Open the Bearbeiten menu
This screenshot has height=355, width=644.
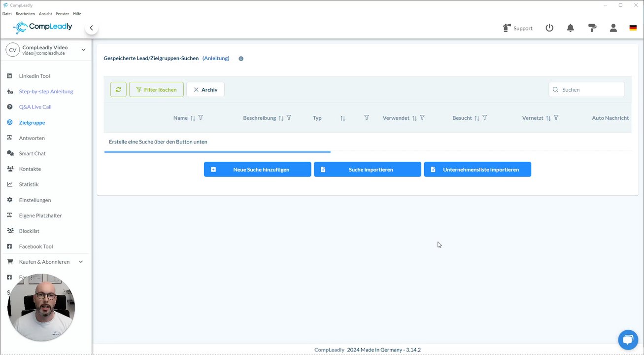coord(25,14)
